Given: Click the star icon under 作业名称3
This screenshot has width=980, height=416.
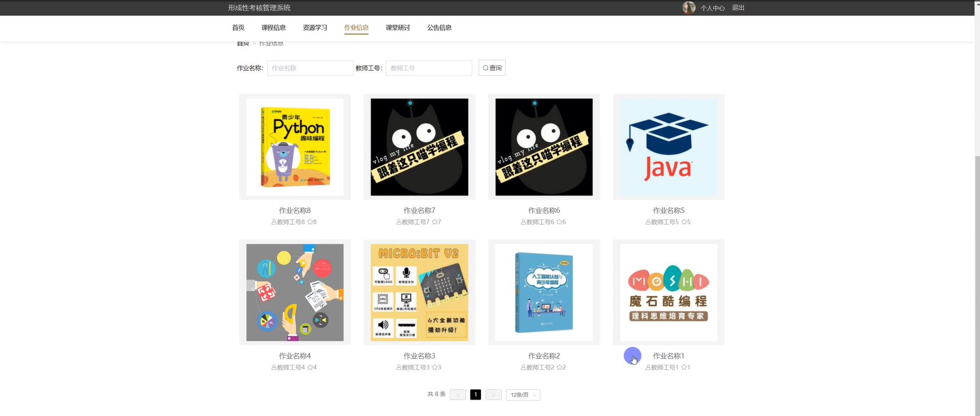Looking at the screenshot, I should point(434,367).
